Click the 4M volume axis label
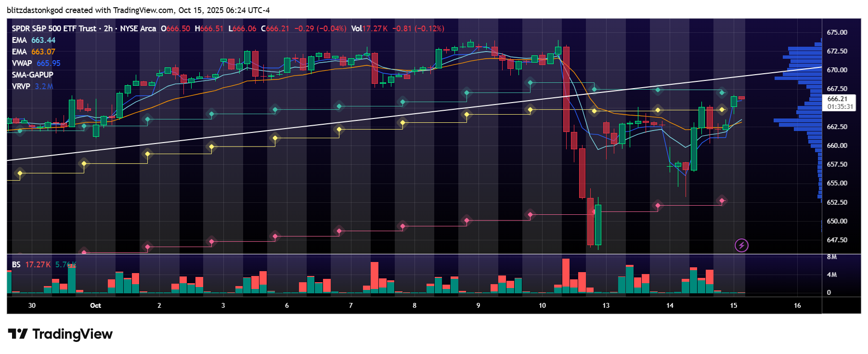The height and width of the screenshot is (354, 868). coord(832,275)
